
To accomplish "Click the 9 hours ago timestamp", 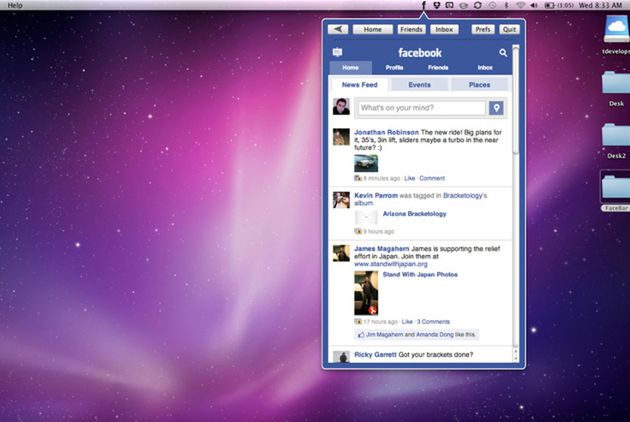I will click(378, 231).
